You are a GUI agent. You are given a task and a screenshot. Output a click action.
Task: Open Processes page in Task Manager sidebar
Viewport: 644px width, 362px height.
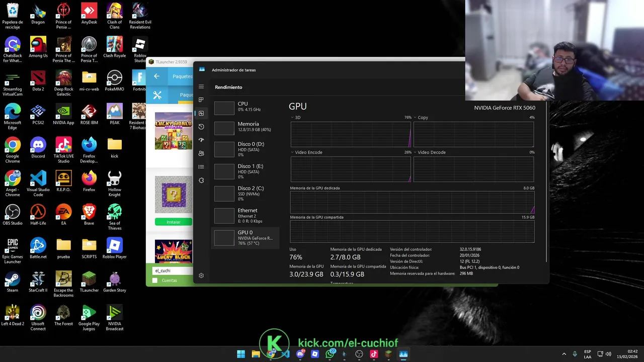pyautogui.click(x=201, y=100)
